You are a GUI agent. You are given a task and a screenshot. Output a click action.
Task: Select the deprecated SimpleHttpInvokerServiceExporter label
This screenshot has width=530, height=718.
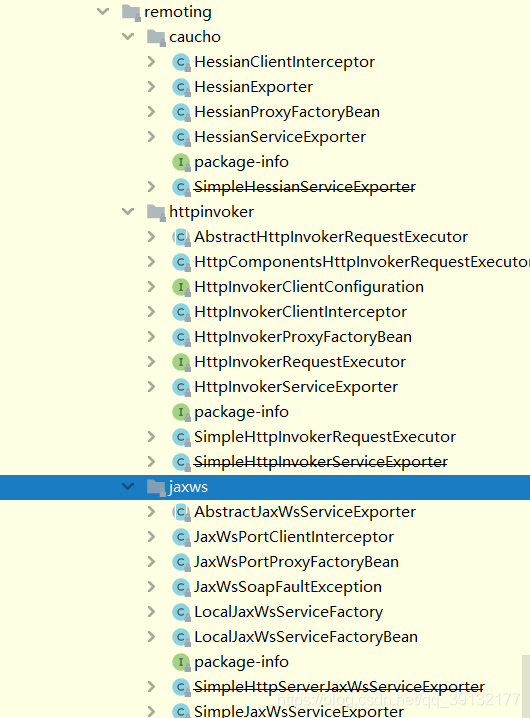(x=321, y=462)
